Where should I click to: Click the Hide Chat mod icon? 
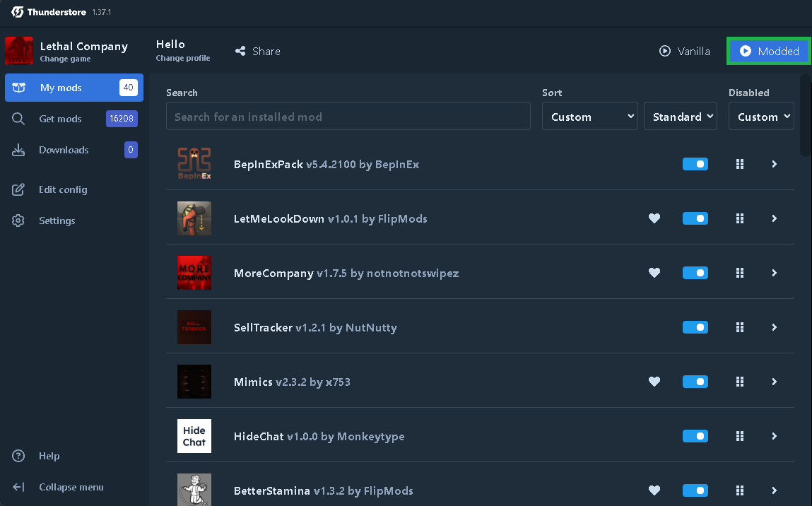(194, 436)
